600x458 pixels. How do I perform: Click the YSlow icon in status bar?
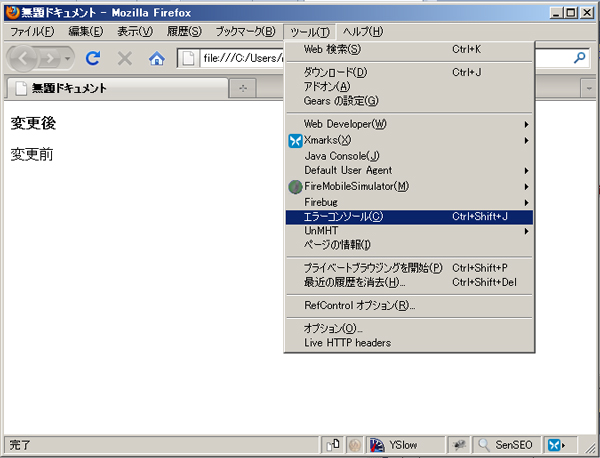click(377, 445)
